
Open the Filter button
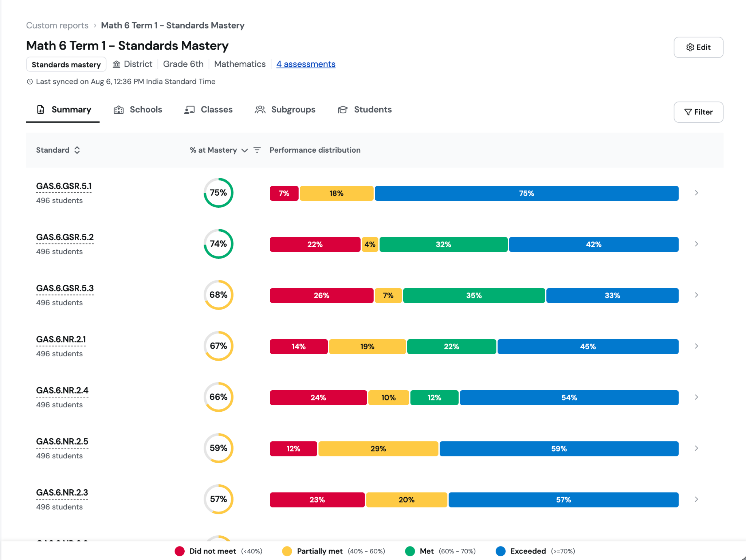point(698,112)
